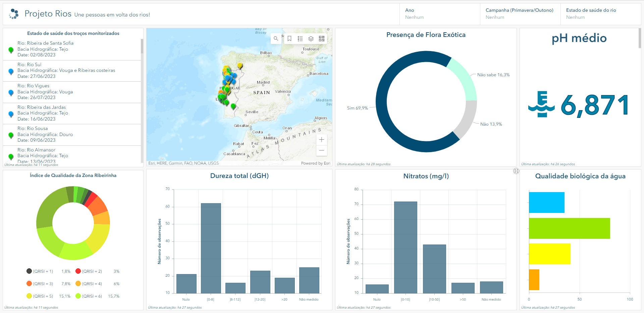Expand the Nitratos chart panel
Viewport: 644px width, 313px height.
pyautogui.click(x=516, y=171)
